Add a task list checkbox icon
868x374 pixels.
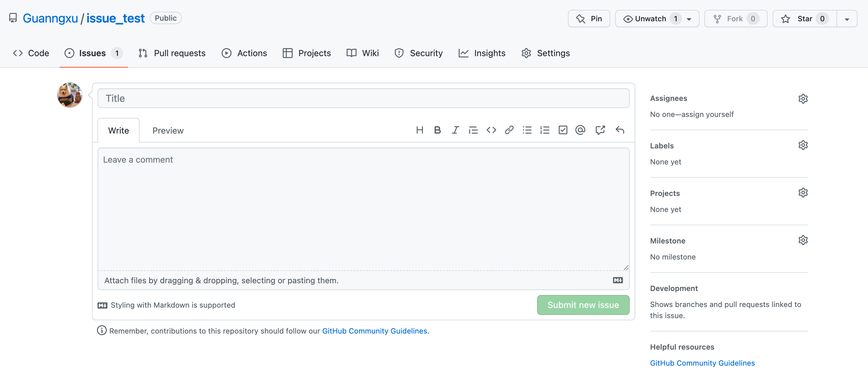click(x=563, y=130)
